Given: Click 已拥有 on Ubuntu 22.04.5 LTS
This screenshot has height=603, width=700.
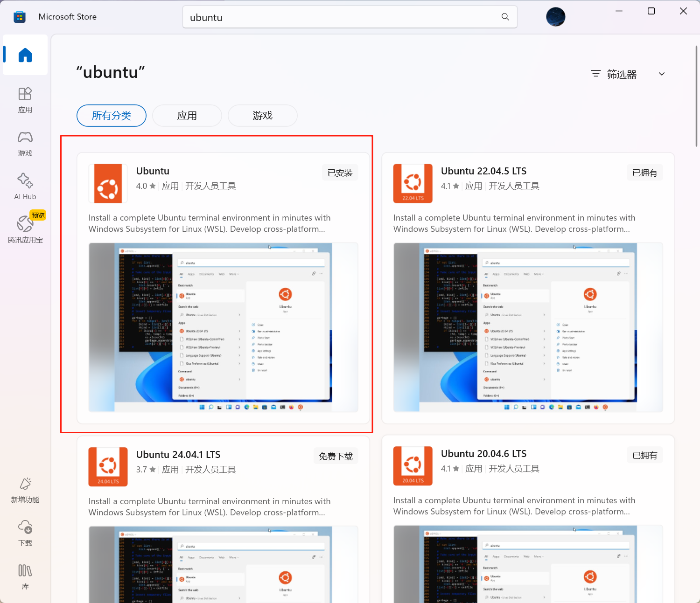Looking at the screenshot, I should point(645,173).
